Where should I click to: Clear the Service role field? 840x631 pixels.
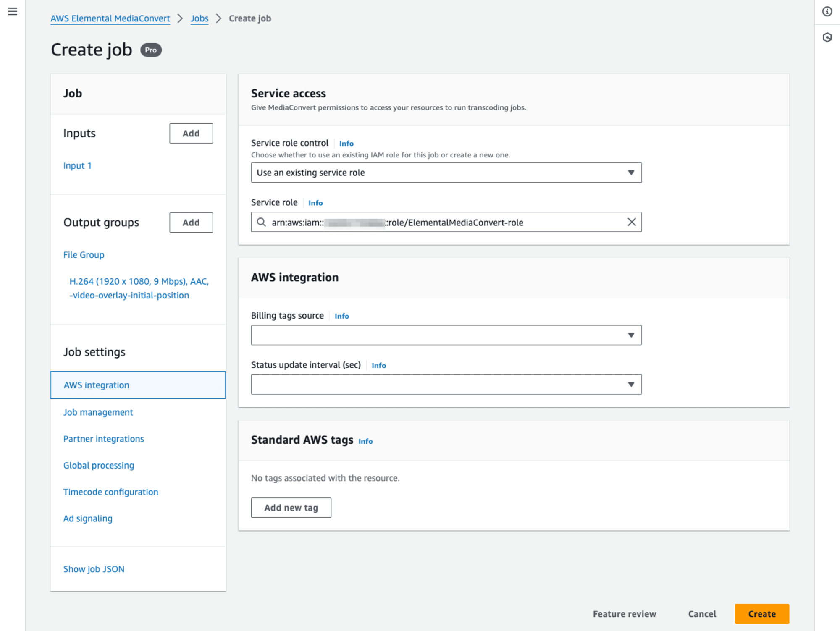click(x=631, y=222)
